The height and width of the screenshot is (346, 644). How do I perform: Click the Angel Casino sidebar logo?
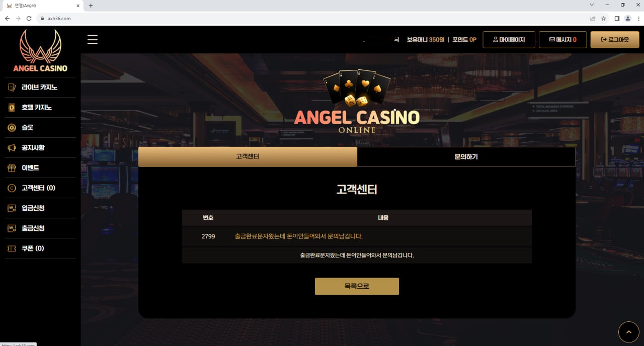(x=40, y=50)
